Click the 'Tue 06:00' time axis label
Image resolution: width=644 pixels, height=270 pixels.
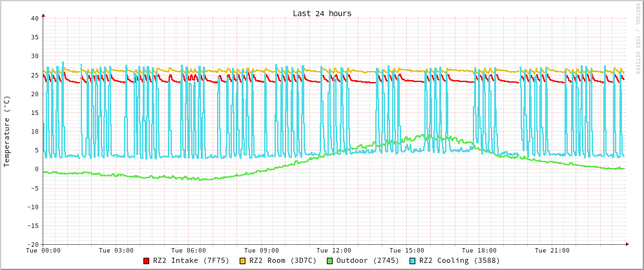(189, 250)
